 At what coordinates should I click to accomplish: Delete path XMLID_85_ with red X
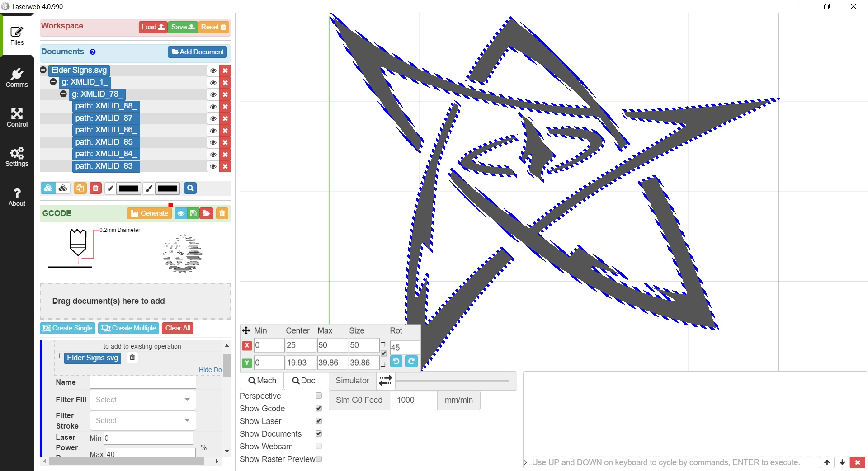225,142
